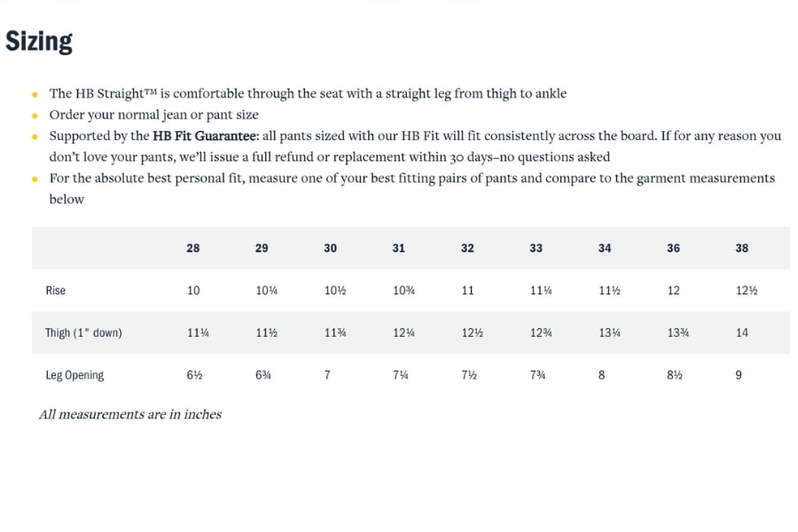Click the Leg Opening value 6½ for size 28

tap(194, 375)
